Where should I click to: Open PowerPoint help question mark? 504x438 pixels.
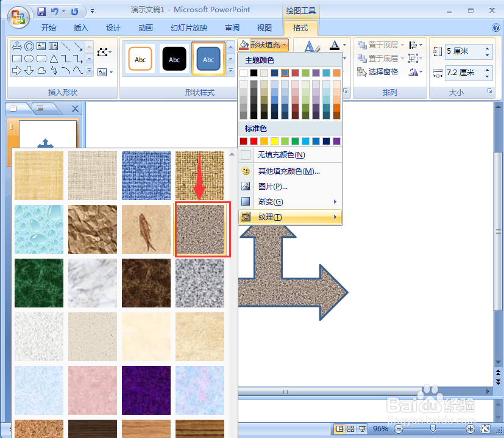[x=495, y=27]
